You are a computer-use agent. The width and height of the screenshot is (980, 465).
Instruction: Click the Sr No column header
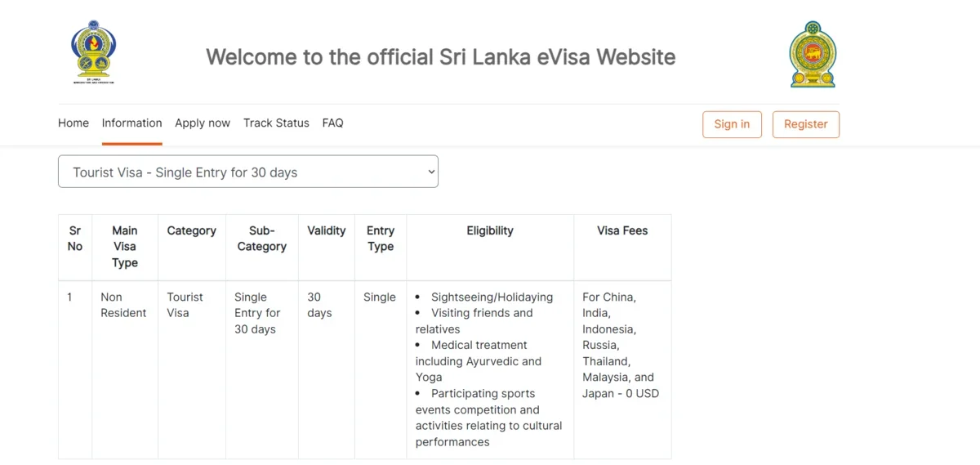click(x=75, y=239)
